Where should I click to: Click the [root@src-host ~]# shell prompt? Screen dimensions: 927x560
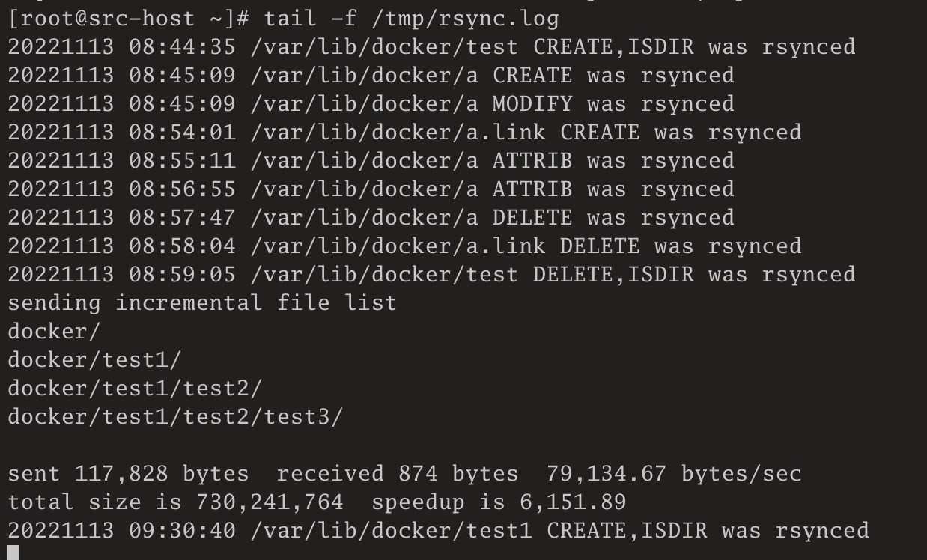tap(129, 19)
